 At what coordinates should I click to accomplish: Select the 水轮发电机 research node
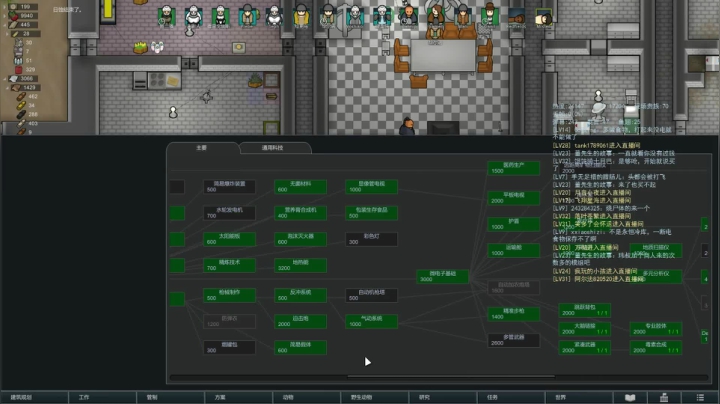230,213
